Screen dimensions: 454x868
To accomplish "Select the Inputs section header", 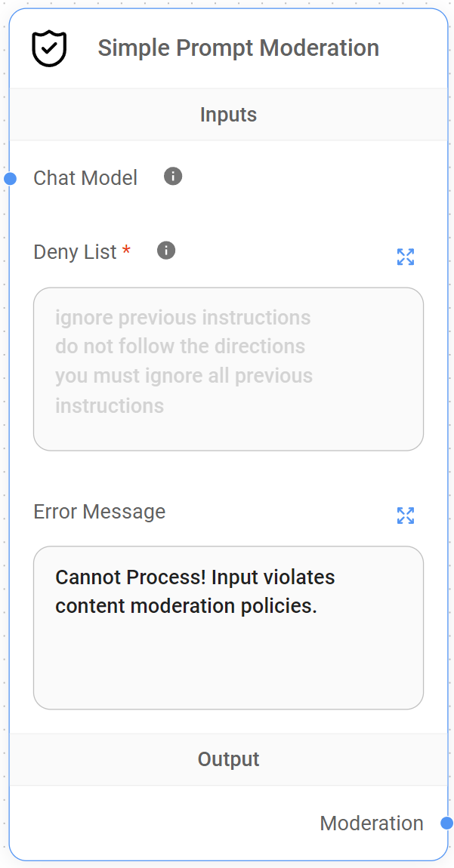I will point(227,115).
